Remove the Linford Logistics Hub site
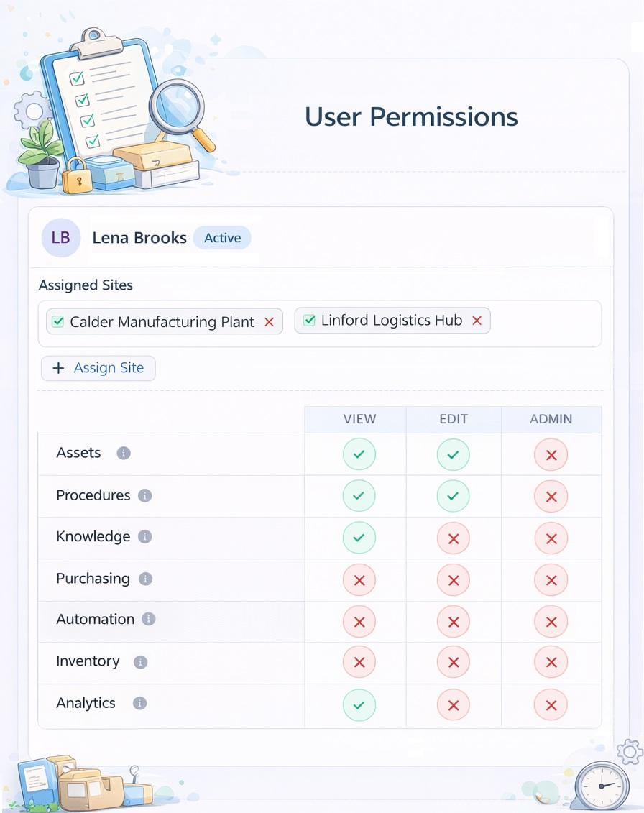 [477, 321]
